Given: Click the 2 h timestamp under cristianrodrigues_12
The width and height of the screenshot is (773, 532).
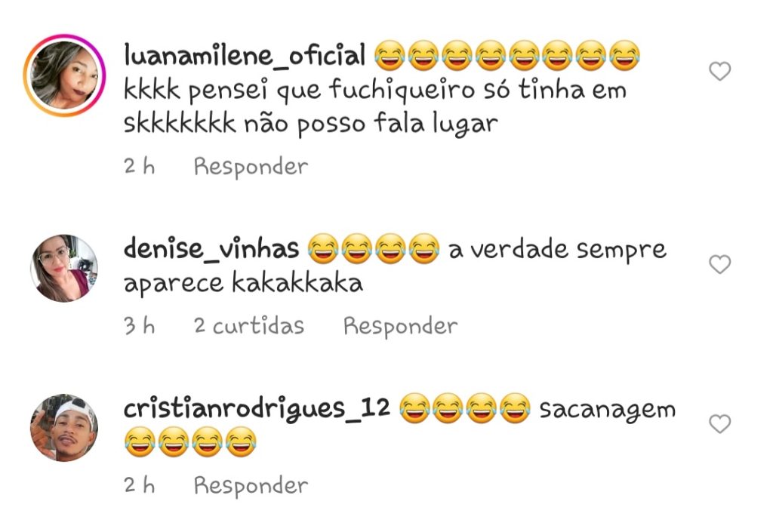Looking at the screenshot, I should 140,486.
